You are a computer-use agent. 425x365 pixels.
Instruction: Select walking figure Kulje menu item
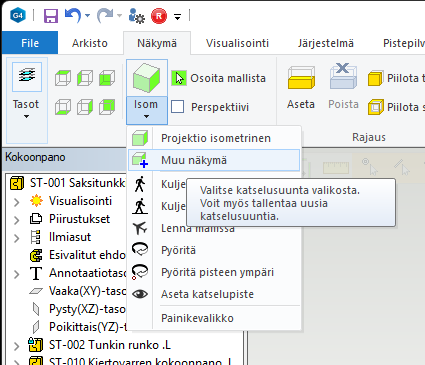pyautogui.click(x=157, y=184)
